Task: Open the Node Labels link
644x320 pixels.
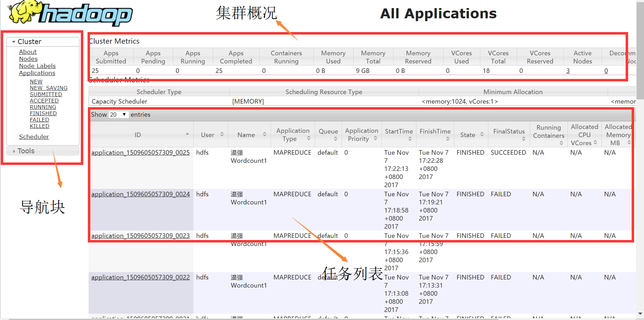Action: [37, 66]
